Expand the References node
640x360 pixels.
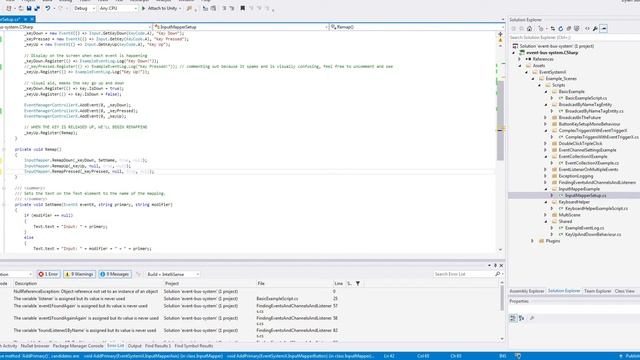pos(520,59)
